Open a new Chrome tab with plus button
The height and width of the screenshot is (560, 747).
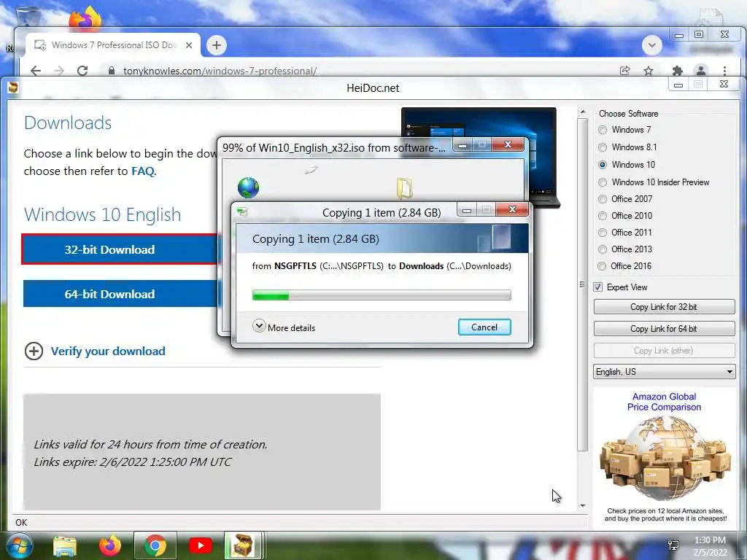point(217,45)
